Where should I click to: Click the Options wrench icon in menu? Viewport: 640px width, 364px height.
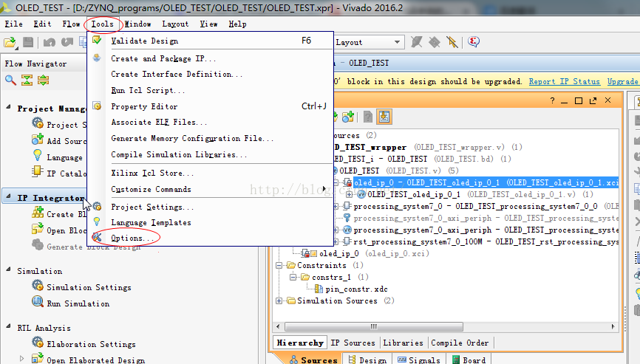coord(97,237)
